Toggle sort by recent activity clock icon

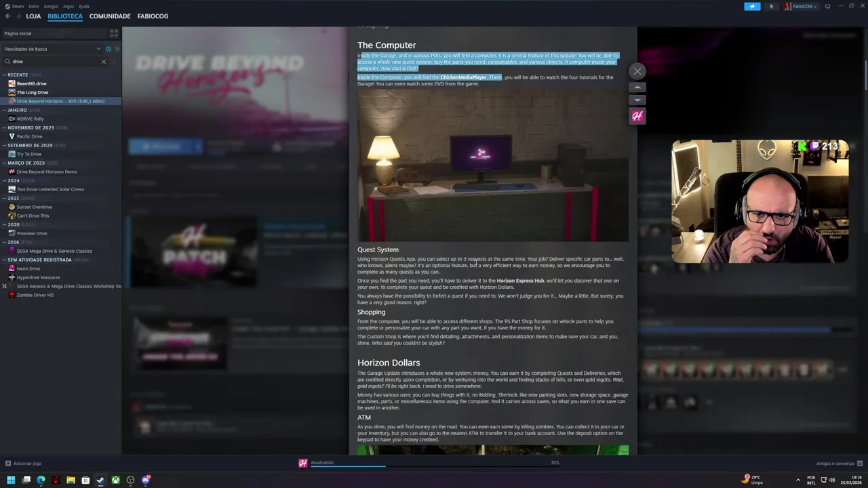pos(108,49)
